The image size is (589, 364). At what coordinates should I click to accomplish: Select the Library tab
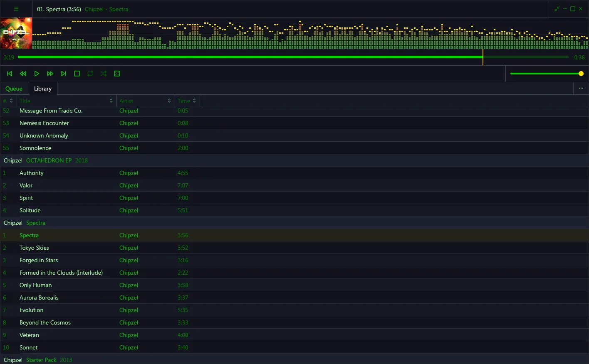pos(43,89)
